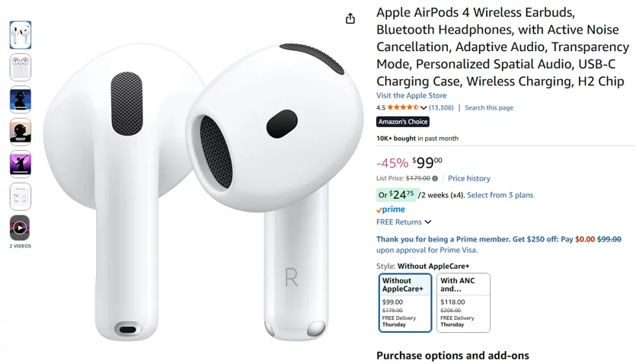Click the main AirPods product image
Image resolution: width=636 pixels, height=364 pixels.
click(203, 190)
